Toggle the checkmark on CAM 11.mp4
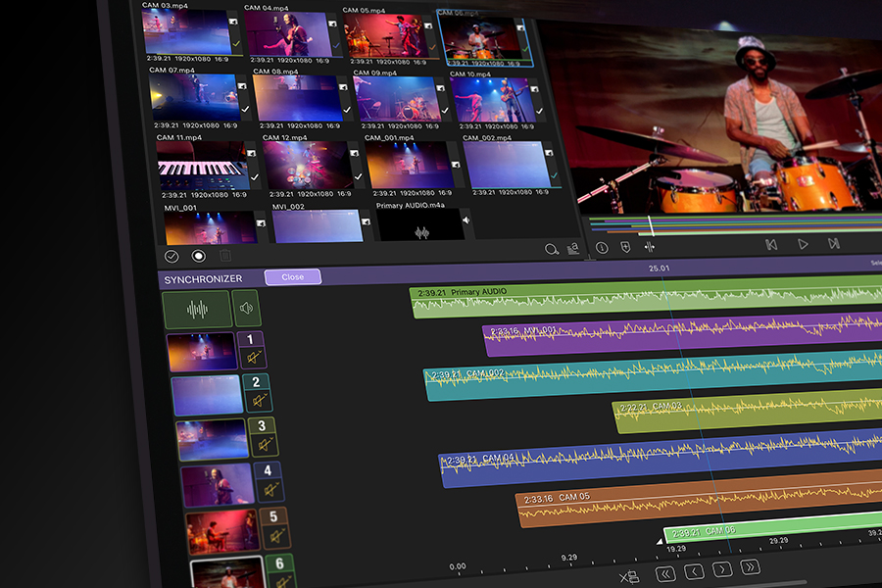 pos(255,177)
